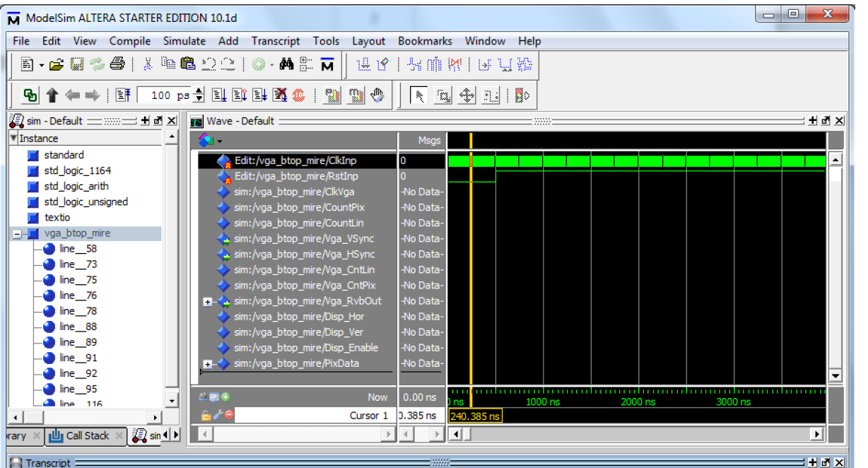Choose the Select mode arrow tool
This screenshot has width=868, height=468.
[418, 96]
